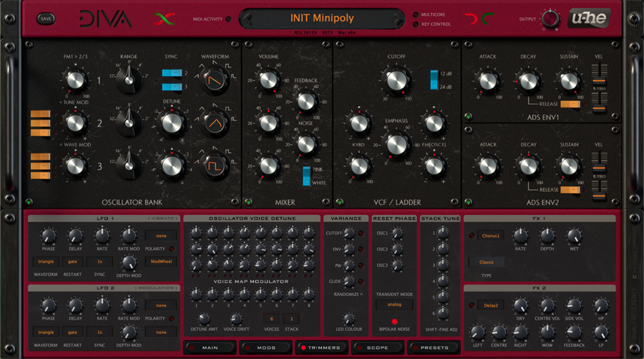Click the red undo arrow icon
The width and height of the screenshot is (644, 359).
tap(471, 19)
